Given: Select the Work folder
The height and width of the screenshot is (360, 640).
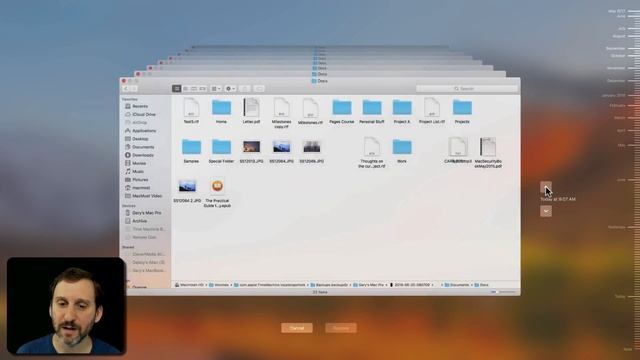Looking at the screenshot, I should [402, 151].
